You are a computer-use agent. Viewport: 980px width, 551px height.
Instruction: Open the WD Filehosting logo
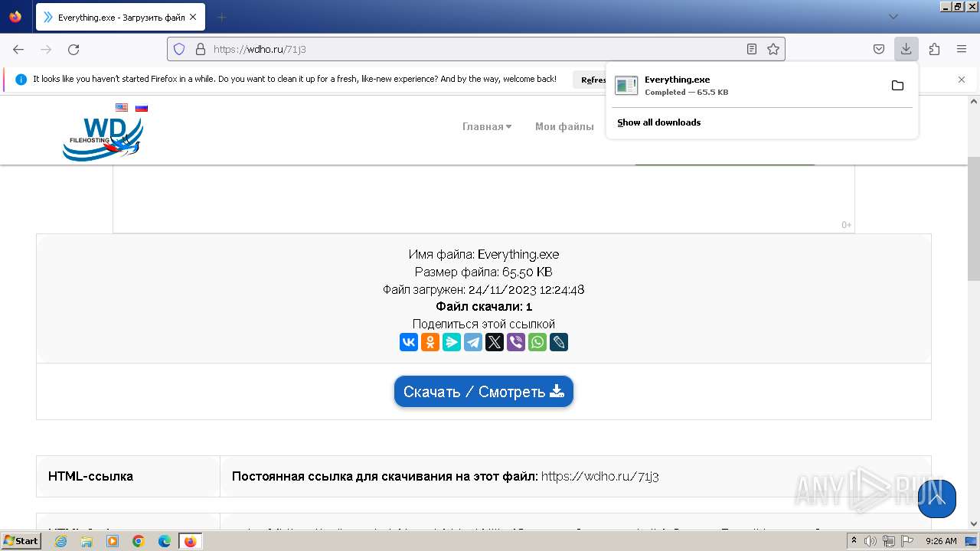(103, 139)
